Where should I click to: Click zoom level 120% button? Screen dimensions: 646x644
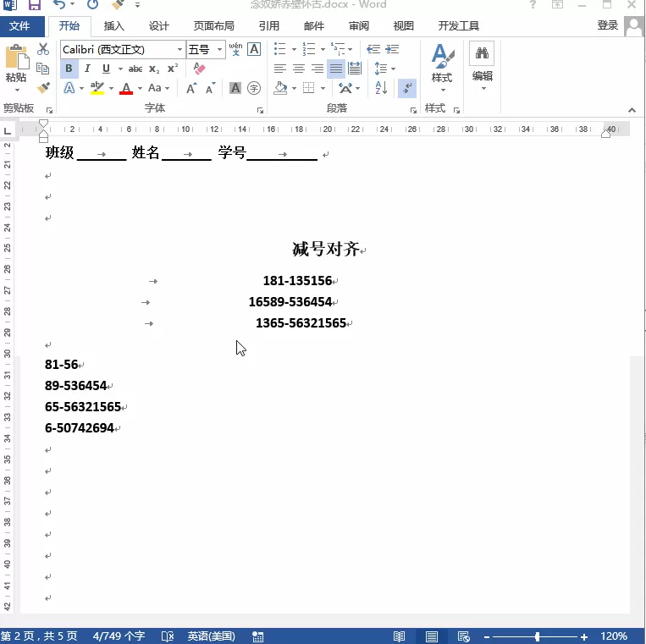pyautogui.click(x=614, y=636)
